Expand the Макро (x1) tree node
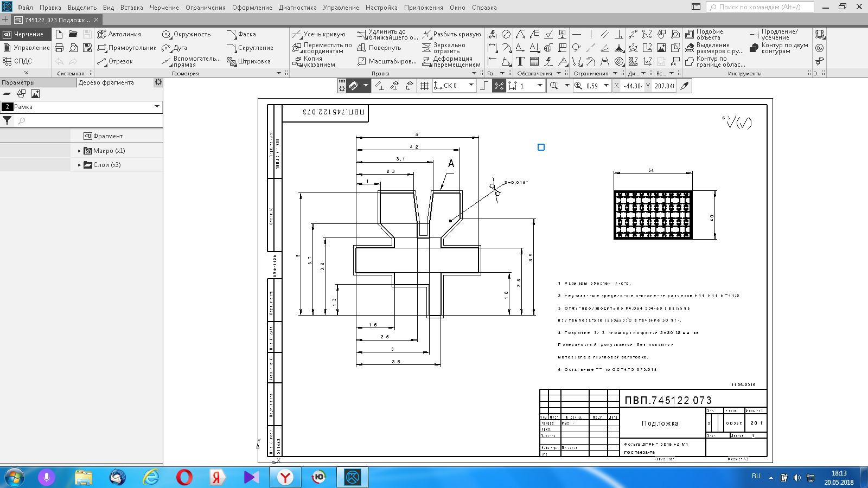This screenshot has width=868, height=488. click(x=79, y=151)
